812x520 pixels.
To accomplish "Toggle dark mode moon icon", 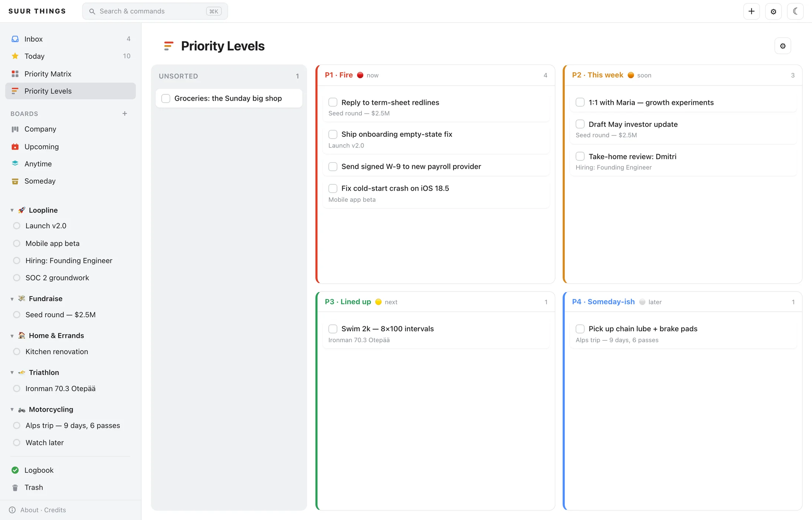I will point(795,11).
